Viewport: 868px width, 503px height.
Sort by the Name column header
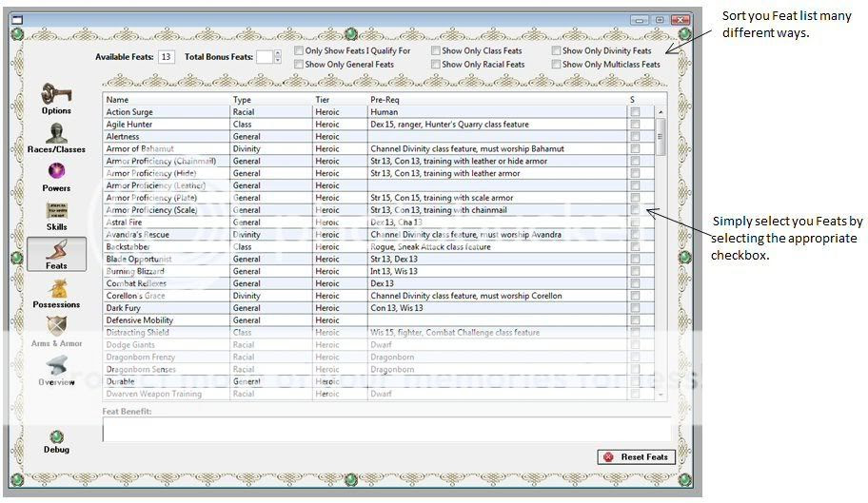[167, 100]
